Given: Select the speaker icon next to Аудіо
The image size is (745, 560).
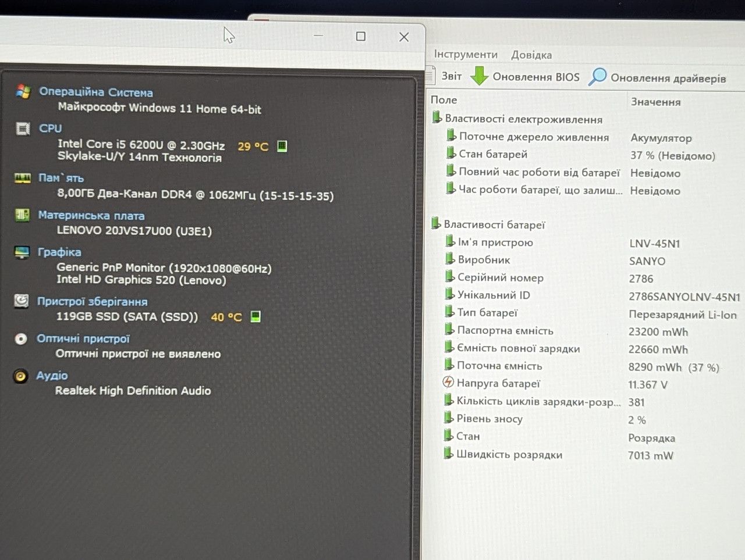Looking at the screenshot, I should (x=20, y=376).
